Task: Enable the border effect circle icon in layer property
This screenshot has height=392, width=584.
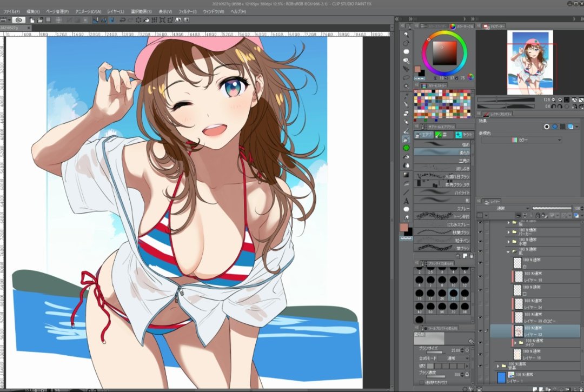Action: point(546,127)
